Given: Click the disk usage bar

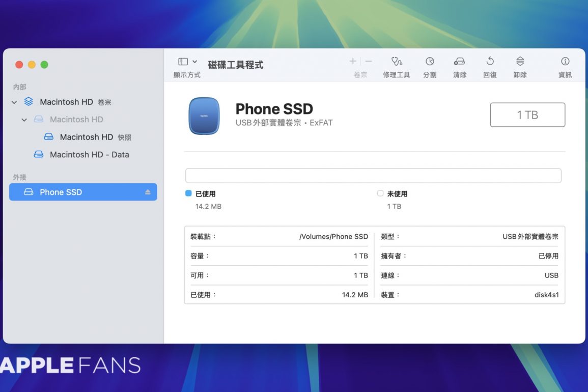Looking at the screenshot, I should point(373,176).
